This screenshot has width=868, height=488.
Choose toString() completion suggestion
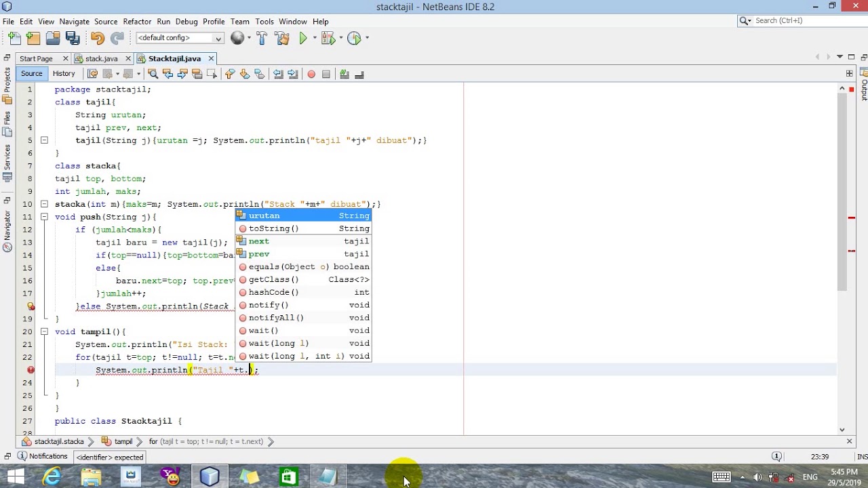[303, 228]
